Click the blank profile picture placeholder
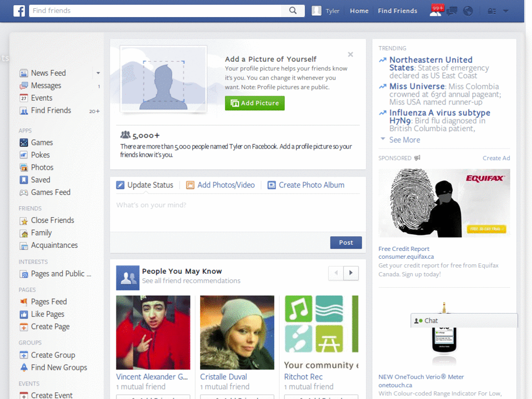Screen dimensions: 532x399 pyautogui.click(x=164, y=79)
